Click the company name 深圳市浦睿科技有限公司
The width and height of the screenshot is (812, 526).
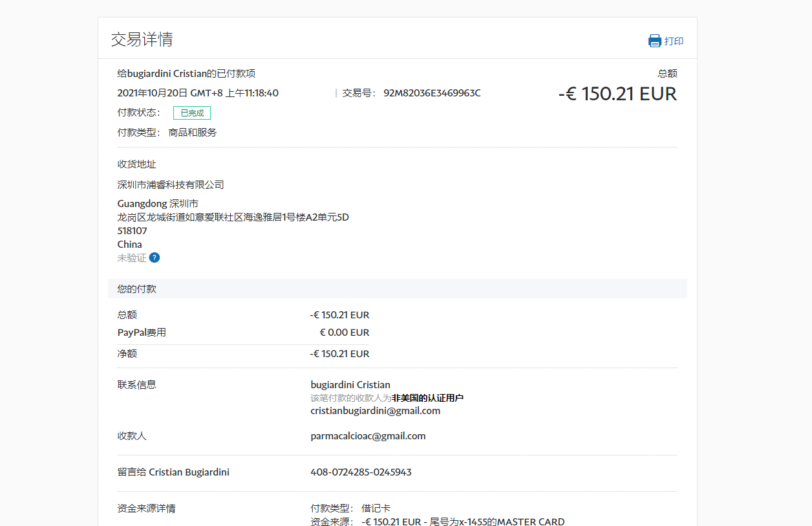171,184
